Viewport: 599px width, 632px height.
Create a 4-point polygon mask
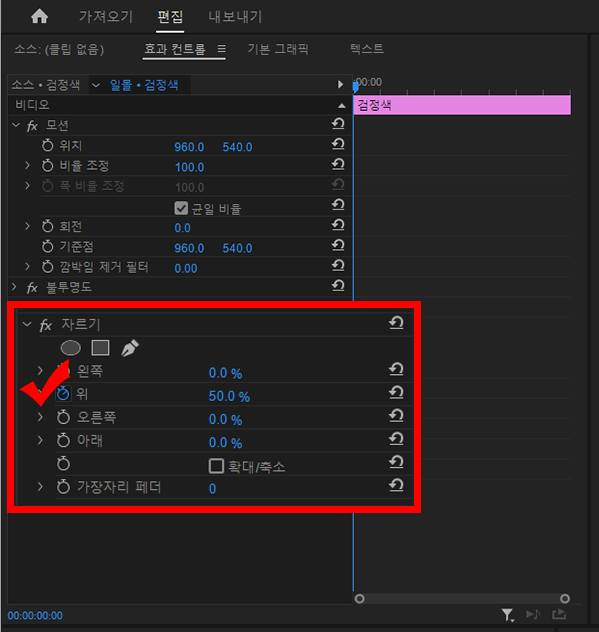tap(100, 348)
